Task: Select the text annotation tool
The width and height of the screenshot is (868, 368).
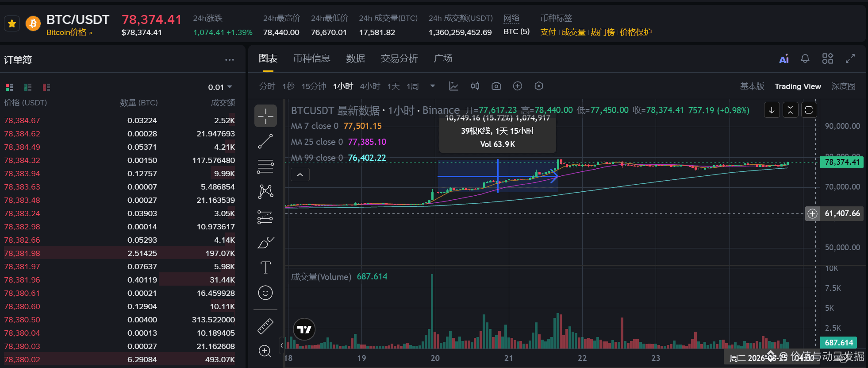Action: [x=265, y=267]
